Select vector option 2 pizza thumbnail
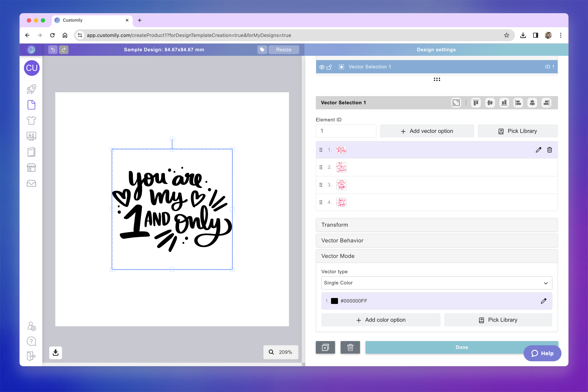The width and height of the screenshot is (588, 392). 341,167
